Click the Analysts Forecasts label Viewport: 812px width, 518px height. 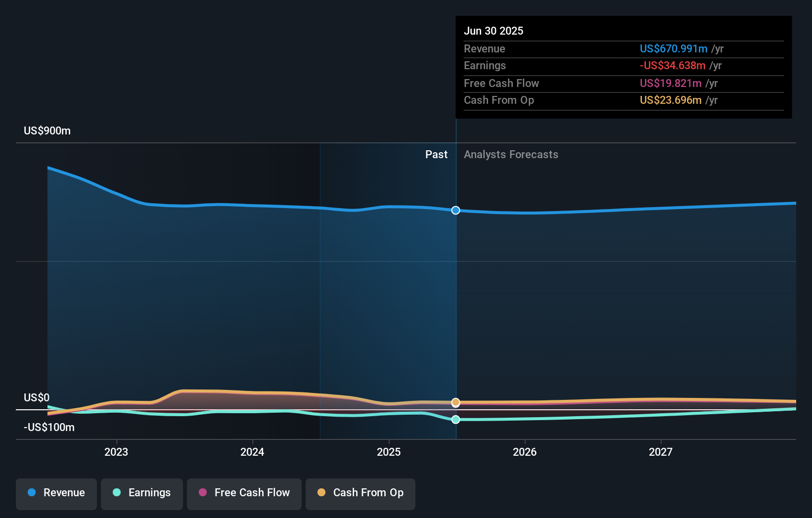pos(511,155)
